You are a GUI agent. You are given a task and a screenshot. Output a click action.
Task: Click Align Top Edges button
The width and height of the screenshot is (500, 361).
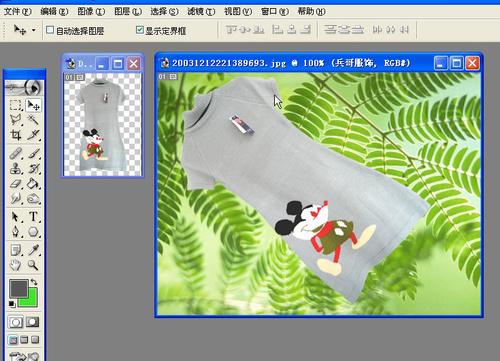pos(231,30)
